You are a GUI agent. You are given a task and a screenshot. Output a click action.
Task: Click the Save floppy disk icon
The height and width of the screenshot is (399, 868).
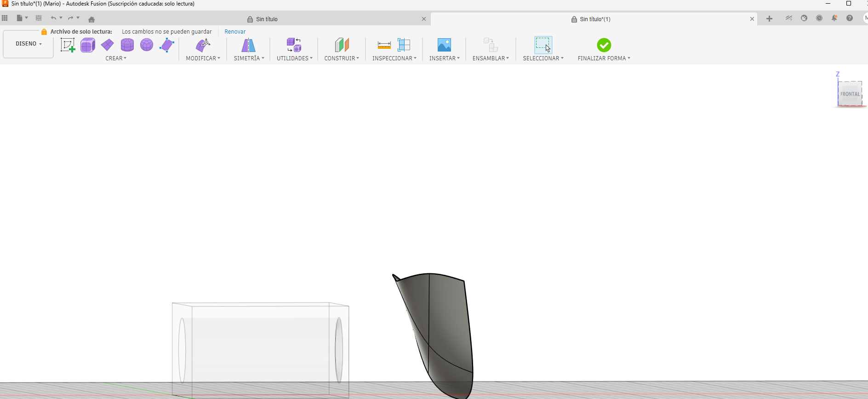39,18
